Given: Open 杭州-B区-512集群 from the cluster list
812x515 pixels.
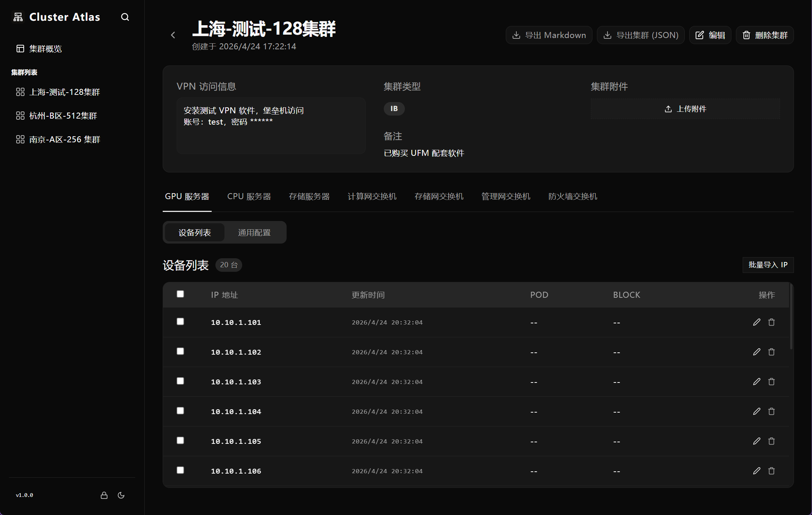Looking at the screenshot, I should [63, 116].
